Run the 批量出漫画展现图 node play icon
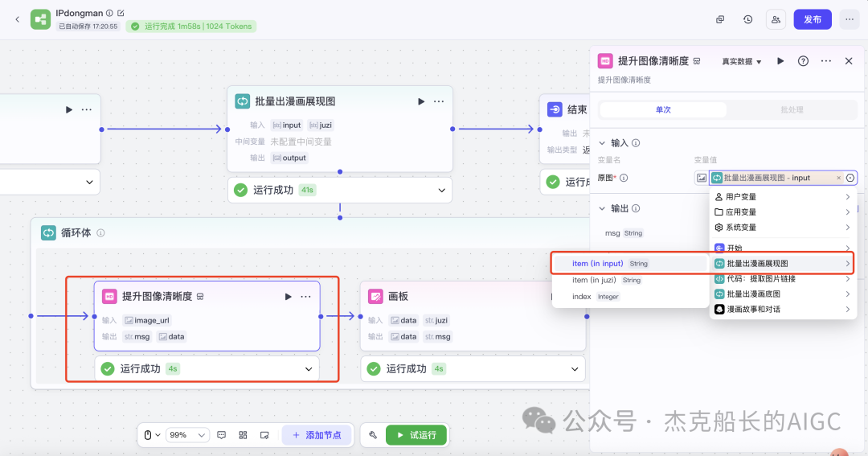868x456 pixels. tap(421, 101)
